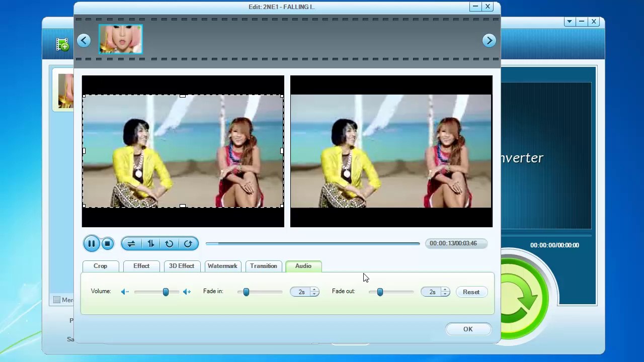Reset the audio settings

[x=471, y=292]
